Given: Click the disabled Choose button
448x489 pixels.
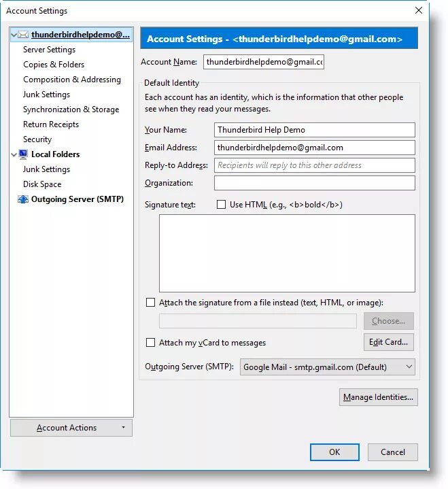Looking at the screenshot, I should 388,321.
